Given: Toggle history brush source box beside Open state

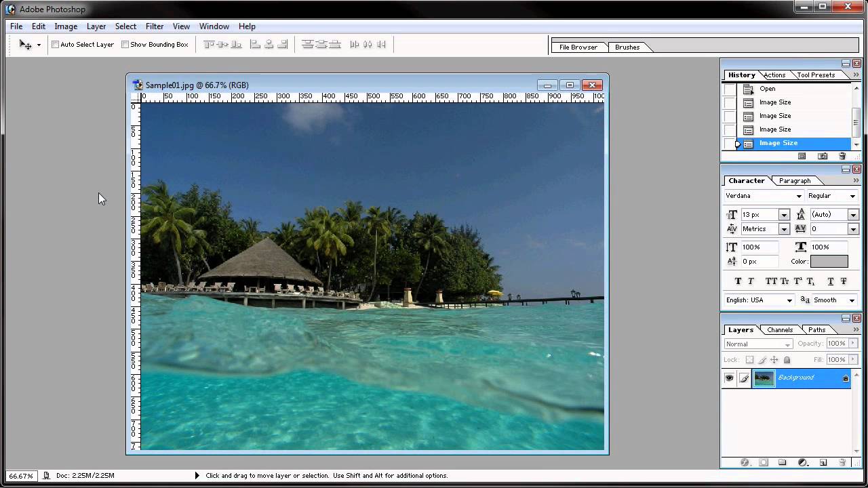Looking at the screenshot, I should click(729, 89).
